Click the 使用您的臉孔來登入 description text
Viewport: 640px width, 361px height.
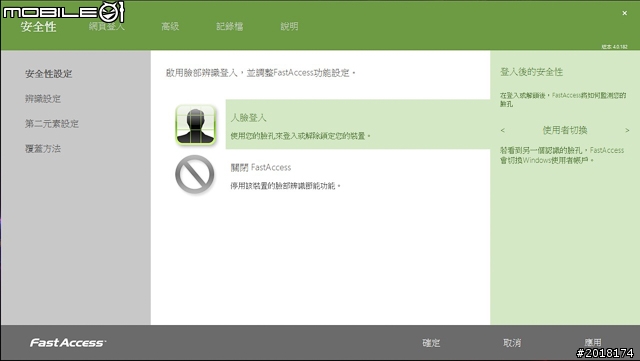[300, 136]
